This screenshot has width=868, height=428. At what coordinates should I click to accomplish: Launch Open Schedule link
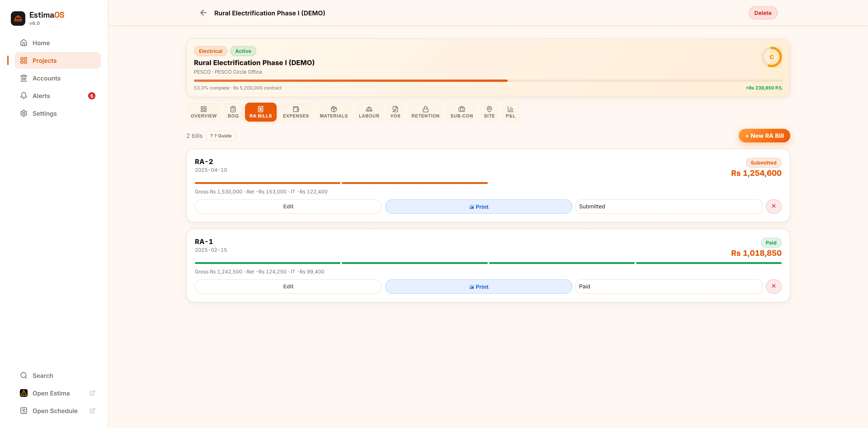[x=58, y=411]
